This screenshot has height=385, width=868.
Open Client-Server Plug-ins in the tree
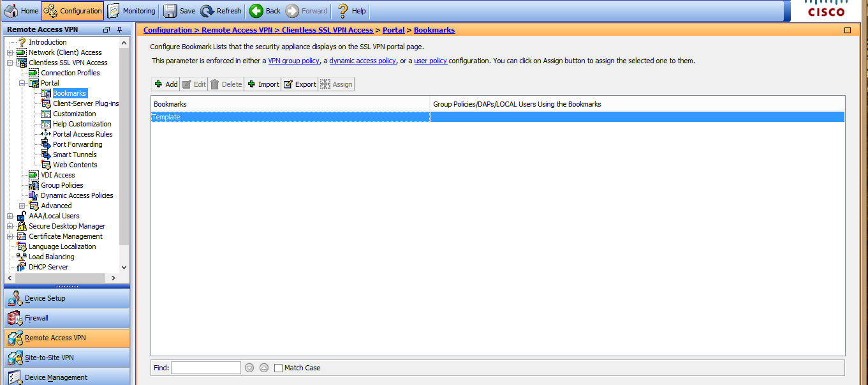pos(85,103)
